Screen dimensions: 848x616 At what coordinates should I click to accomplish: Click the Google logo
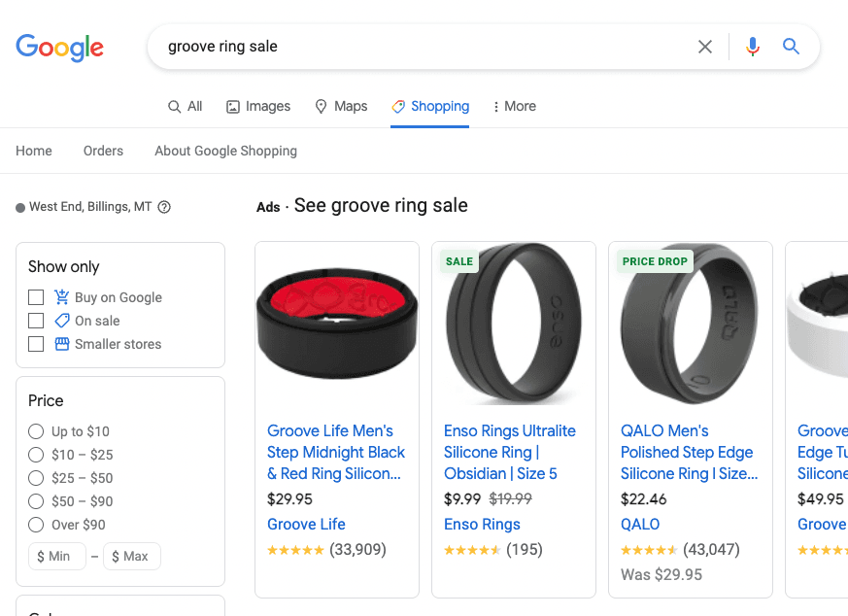coord(59,48)
